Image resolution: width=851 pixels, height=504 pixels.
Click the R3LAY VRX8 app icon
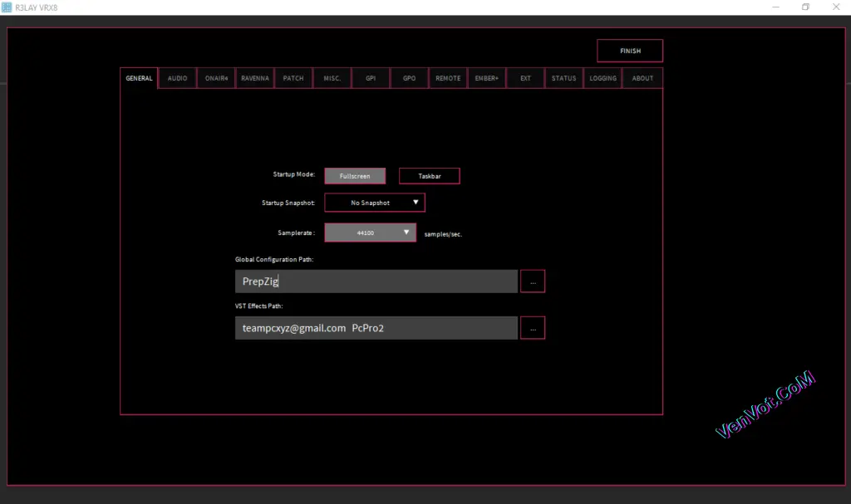[7, 7]
